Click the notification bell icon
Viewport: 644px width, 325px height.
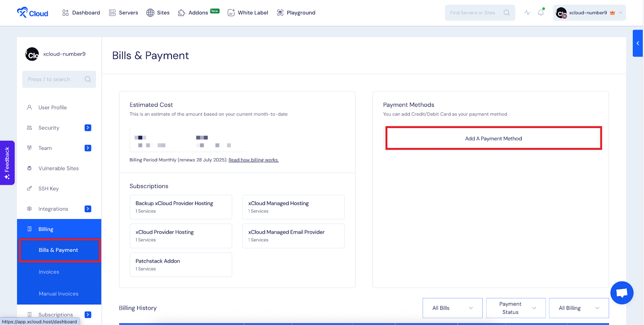[x=541, y=13]
